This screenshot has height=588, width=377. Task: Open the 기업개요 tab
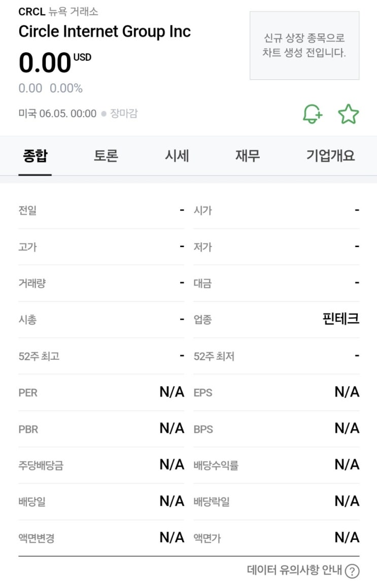(x=330, y=156)
